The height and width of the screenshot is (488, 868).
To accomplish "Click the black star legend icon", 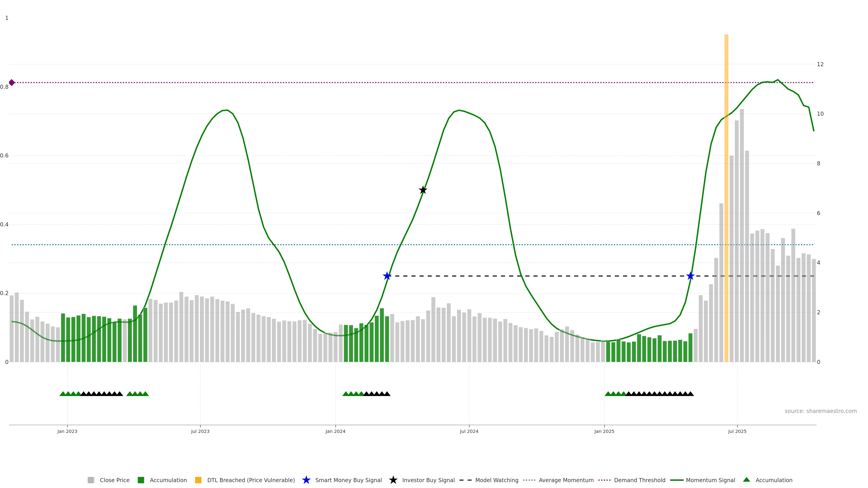I will 393,480.
